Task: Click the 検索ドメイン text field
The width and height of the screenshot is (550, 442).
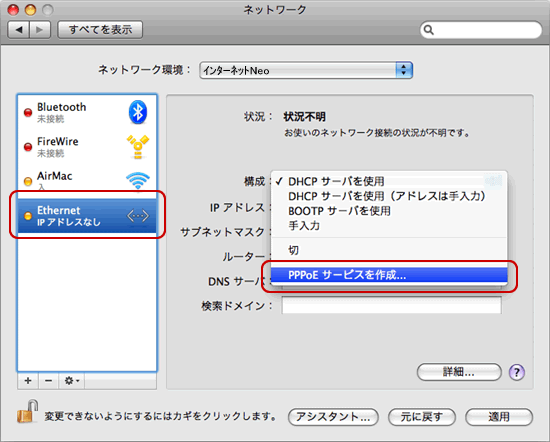Action: tap(391, 305)
